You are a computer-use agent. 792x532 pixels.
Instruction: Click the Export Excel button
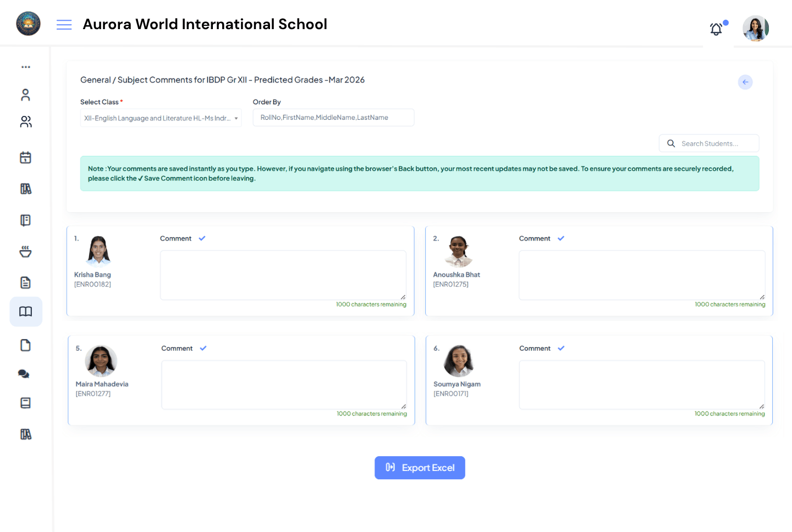(x=420, y=468)
